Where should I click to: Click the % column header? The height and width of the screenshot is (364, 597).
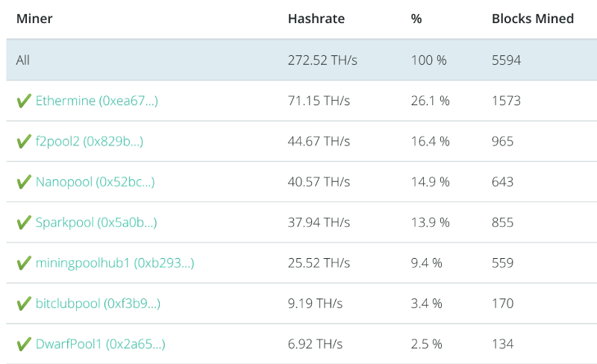click(x=416, y=19)
